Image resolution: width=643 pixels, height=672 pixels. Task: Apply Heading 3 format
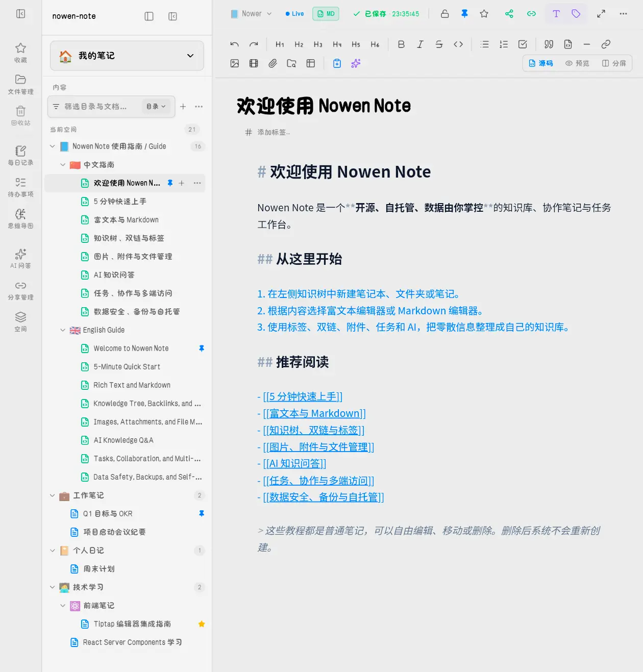click(x=318, y=44)
